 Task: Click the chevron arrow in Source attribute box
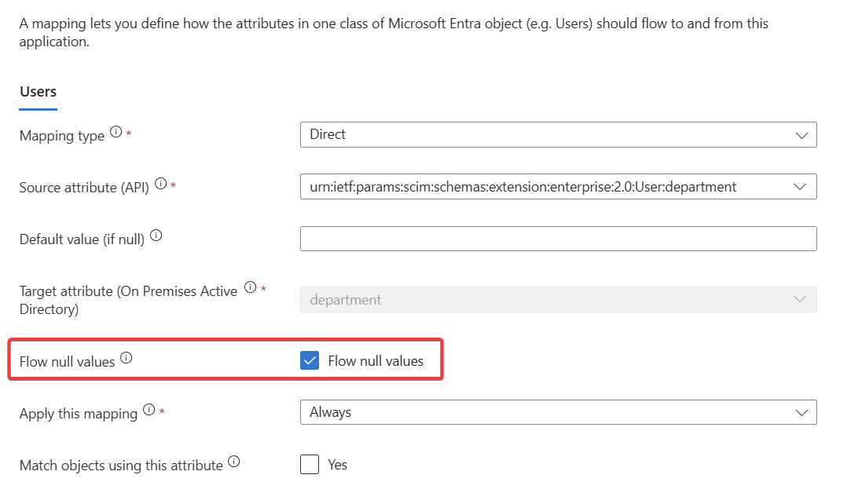[800, 187]
